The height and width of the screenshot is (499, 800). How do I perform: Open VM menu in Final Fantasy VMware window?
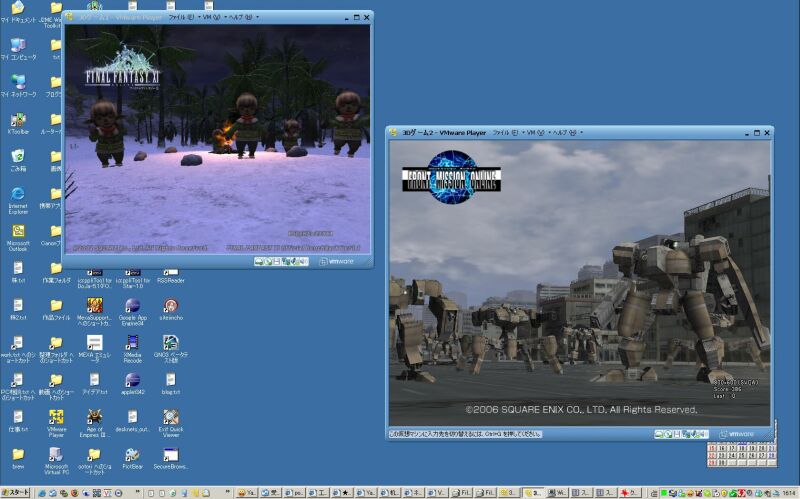tap(211, 17)
